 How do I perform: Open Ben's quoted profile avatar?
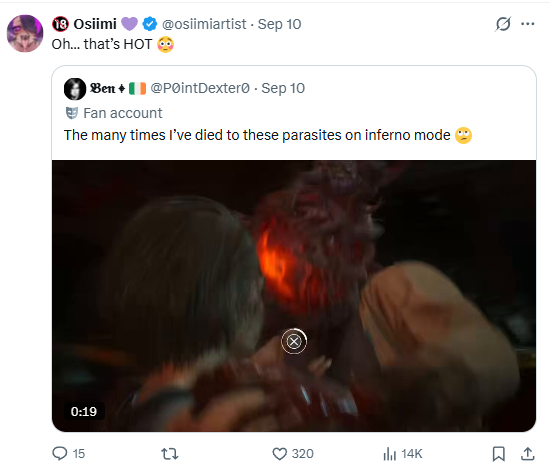coord(75,89)
